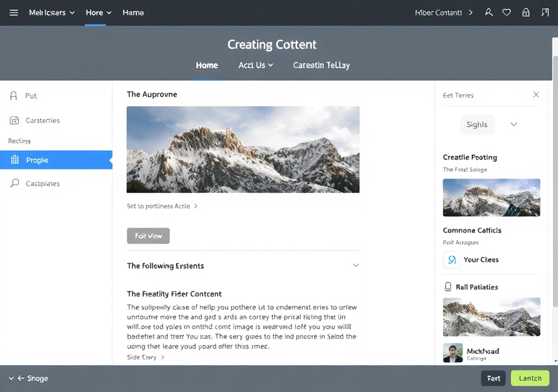The image size is (558, 392).
Task: Expand the Hore dropdown
Action: 109,13
